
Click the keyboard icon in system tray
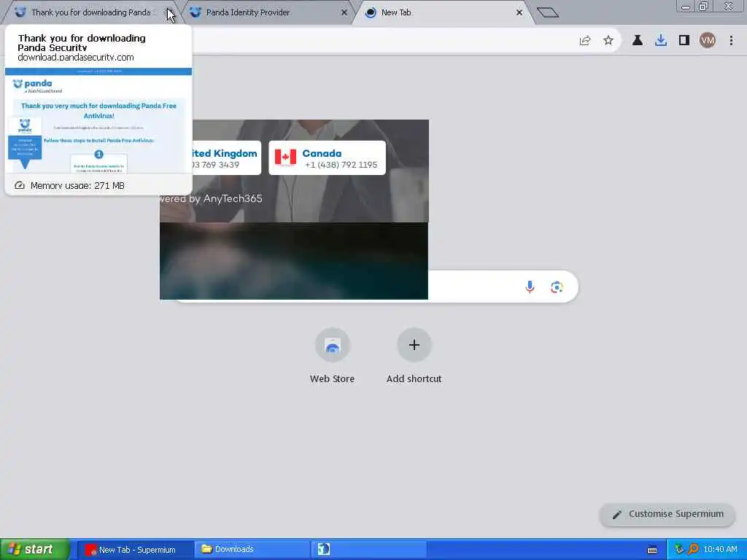pos(652,550)
